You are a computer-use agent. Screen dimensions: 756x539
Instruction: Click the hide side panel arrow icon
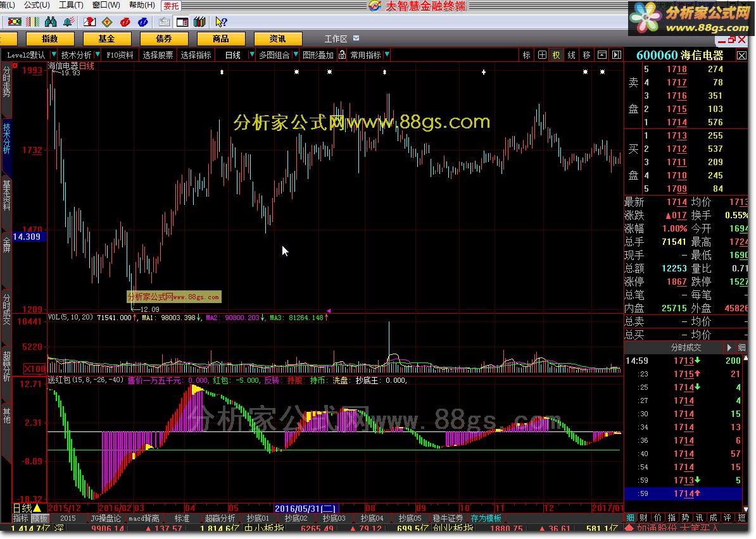coord(617,55)
